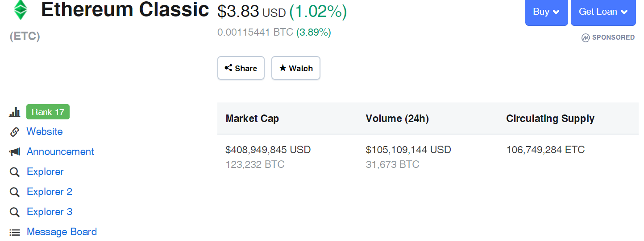Viewport: 644px width, 241px height.
Task: Click the magnifier icon beside Explorer 3
Action: (15, 212)
